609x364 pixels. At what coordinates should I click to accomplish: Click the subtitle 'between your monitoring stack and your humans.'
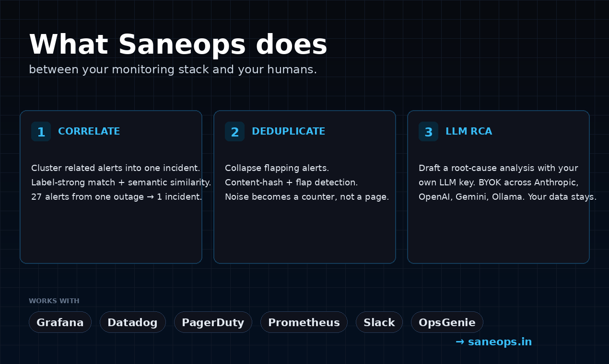(x=173, y=70)
